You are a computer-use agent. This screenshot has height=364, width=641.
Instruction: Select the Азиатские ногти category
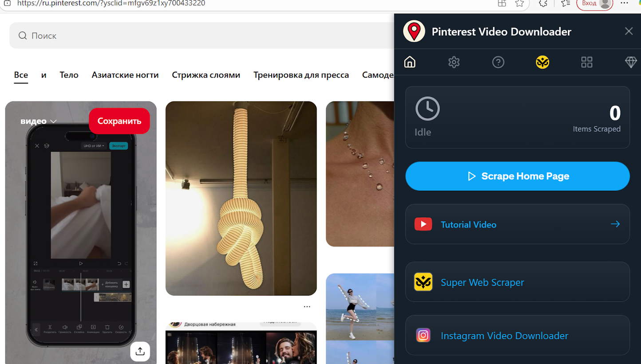click(125, 75)
